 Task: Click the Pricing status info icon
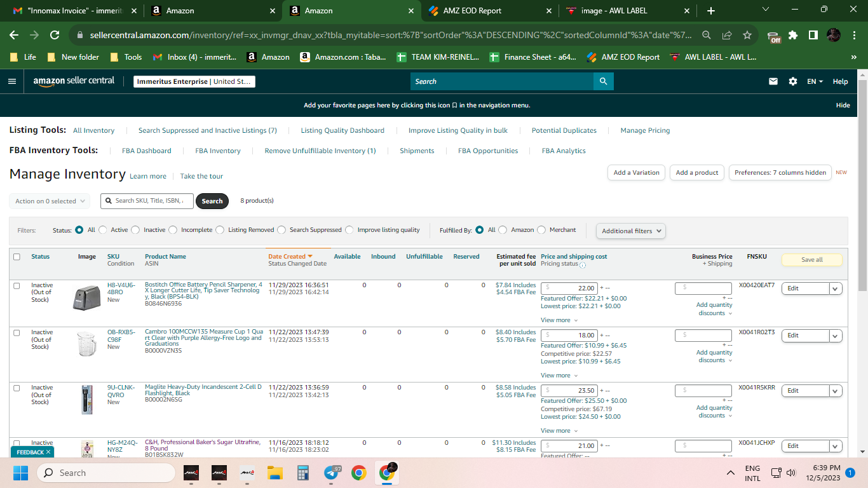pyautogui.click(x=583, y=265)
